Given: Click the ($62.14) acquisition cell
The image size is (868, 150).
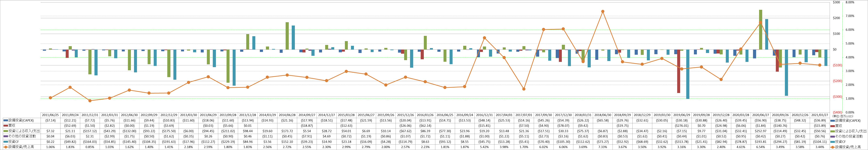Looking at the screenshot, I should (x=425, y=126).
